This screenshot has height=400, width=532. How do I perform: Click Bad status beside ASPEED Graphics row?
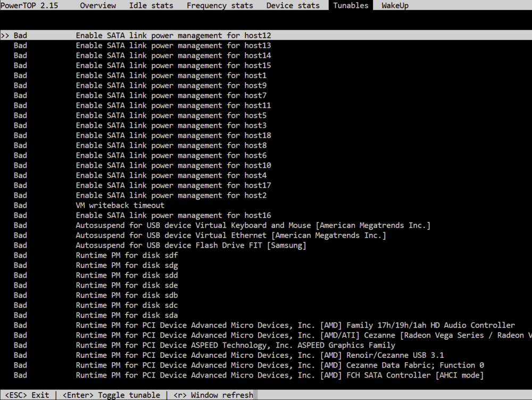point(20,345)
